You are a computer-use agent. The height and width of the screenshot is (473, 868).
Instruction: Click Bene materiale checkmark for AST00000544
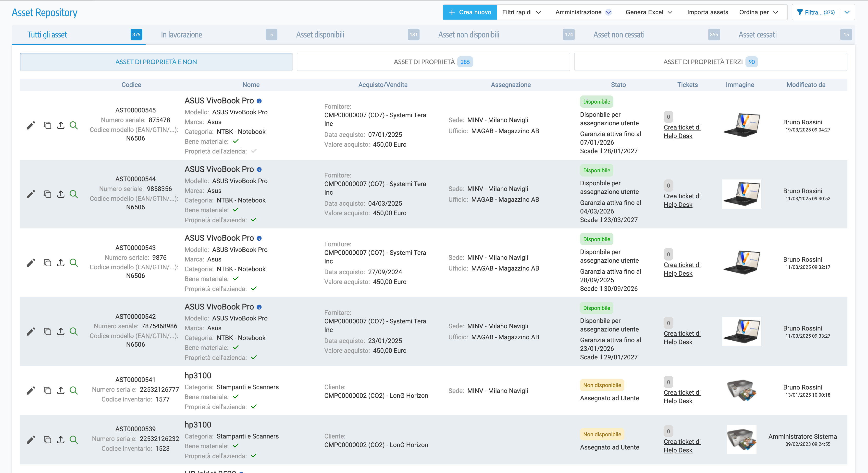tap(236, 210)
